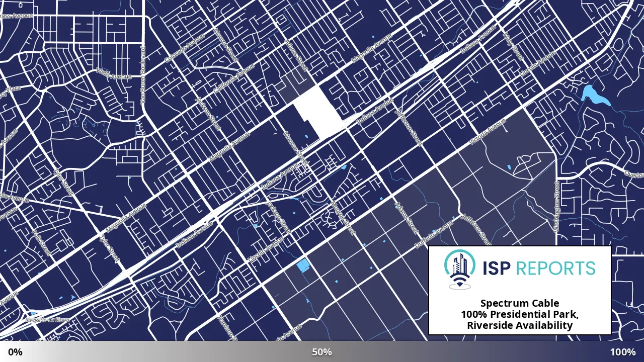Click the blue square pond near Lincoln Avenue

(303, 265)
